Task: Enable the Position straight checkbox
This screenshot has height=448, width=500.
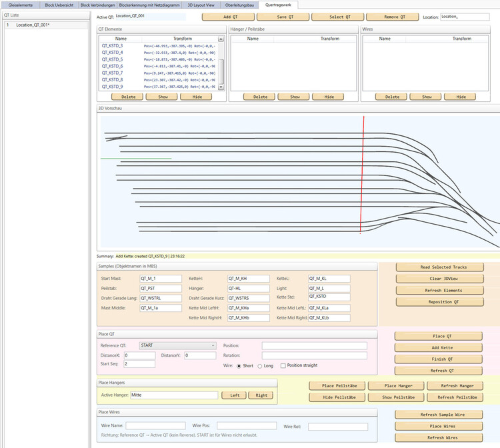Action: click(283, 365)
